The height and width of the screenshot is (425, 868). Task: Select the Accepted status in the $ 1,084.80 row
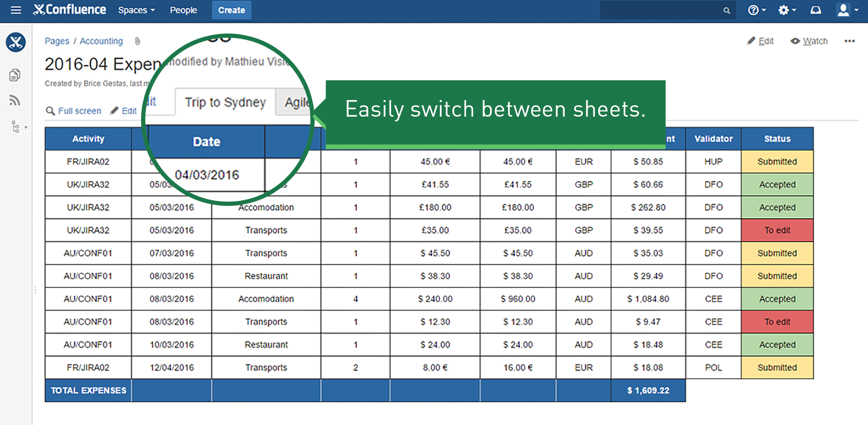[777, 299]
